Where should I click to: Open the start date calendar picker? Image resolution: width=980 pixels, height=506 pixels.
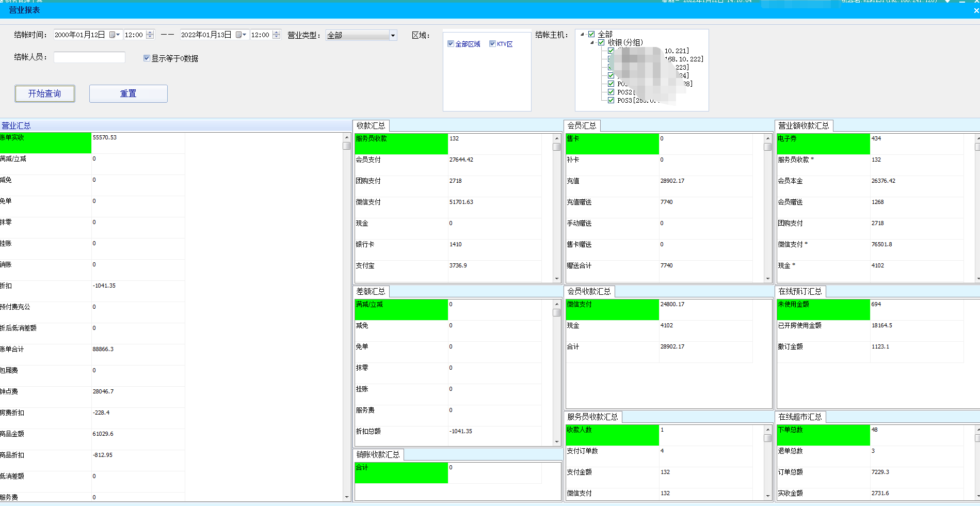coord(115,35)
